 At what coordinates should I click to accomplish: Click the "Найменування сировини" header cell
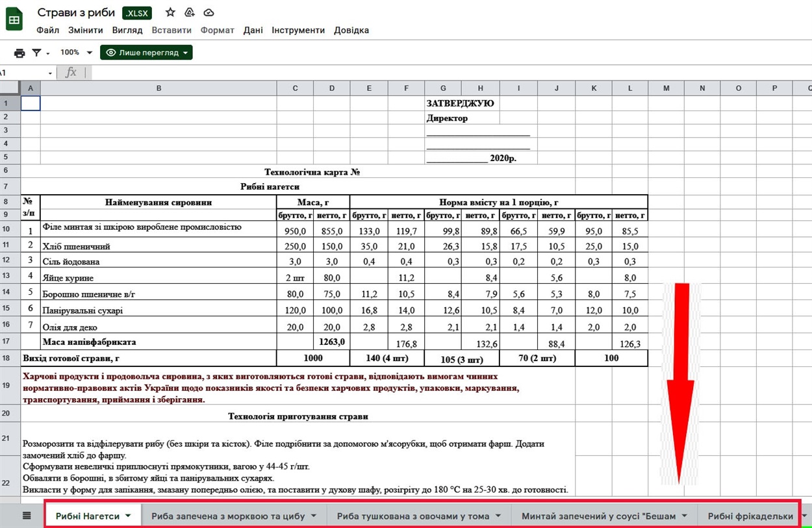point(159,202)
